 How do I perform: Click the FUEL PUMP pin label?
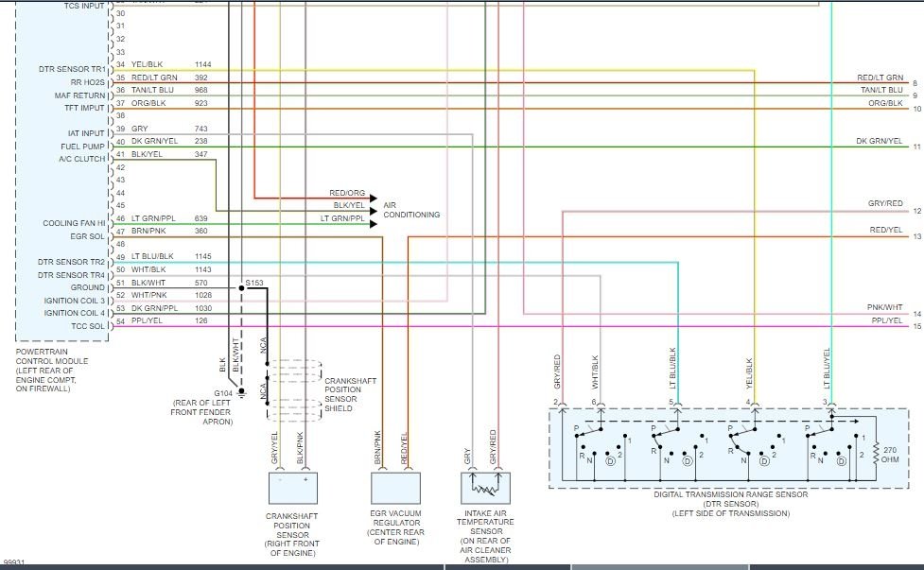(82, 147)
